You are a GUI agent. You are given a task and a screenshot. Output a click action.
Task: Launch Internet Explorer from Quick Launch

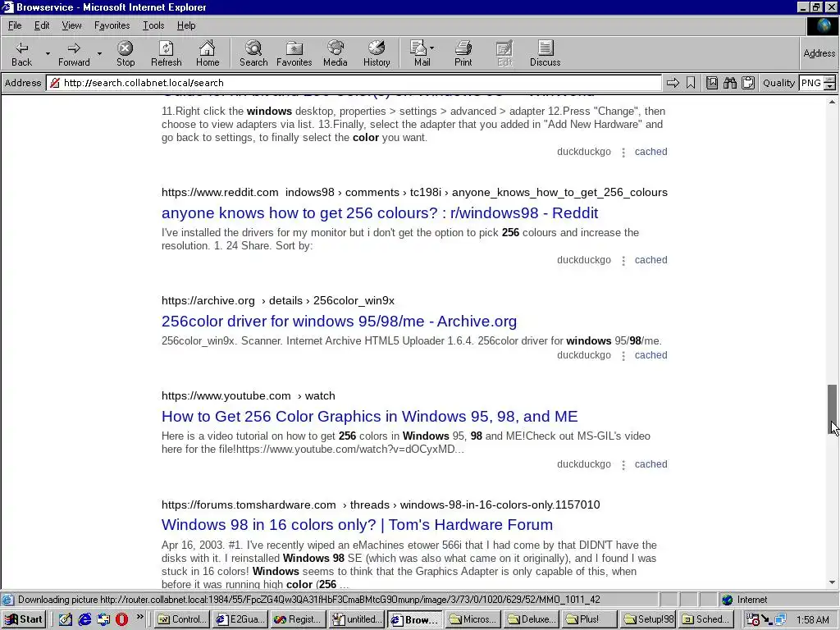pyautogui.click(x=84, y=619)
